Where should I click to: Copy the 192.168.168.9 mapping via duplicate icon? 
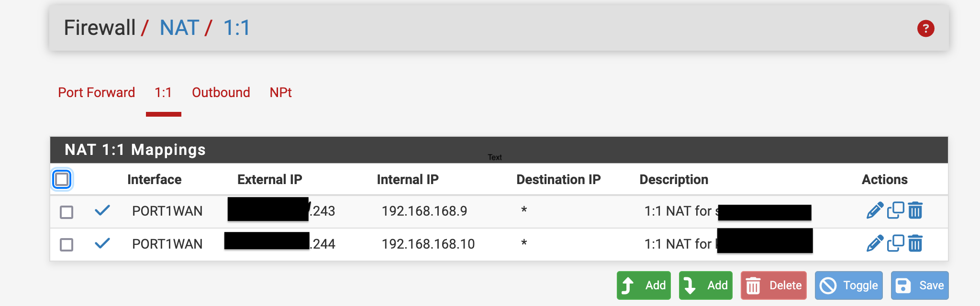point(895,210)
